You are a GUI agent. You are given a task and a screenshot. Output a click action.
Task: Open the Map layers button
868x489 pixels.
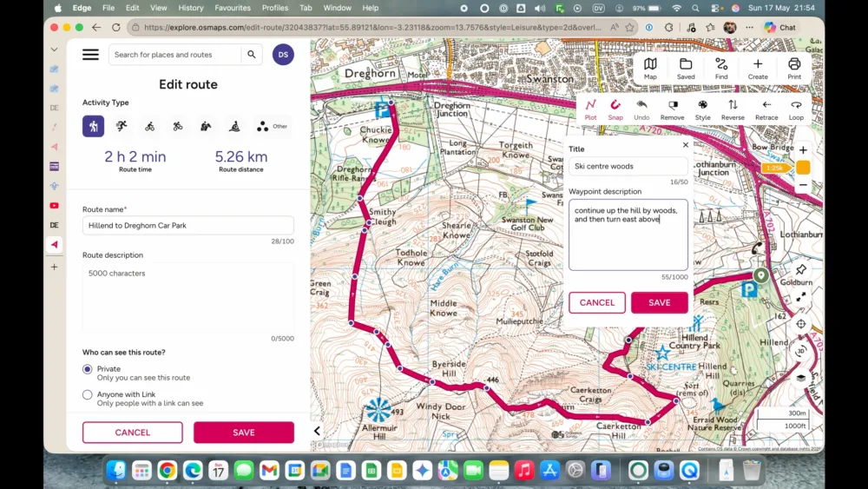(650, 69)
